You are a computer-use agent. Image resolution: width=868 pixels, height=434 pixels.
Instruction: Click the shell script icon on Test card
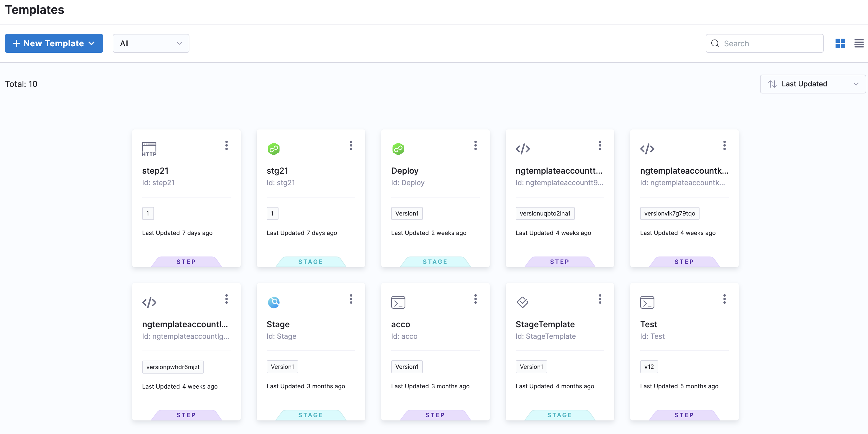pos(647,302)
